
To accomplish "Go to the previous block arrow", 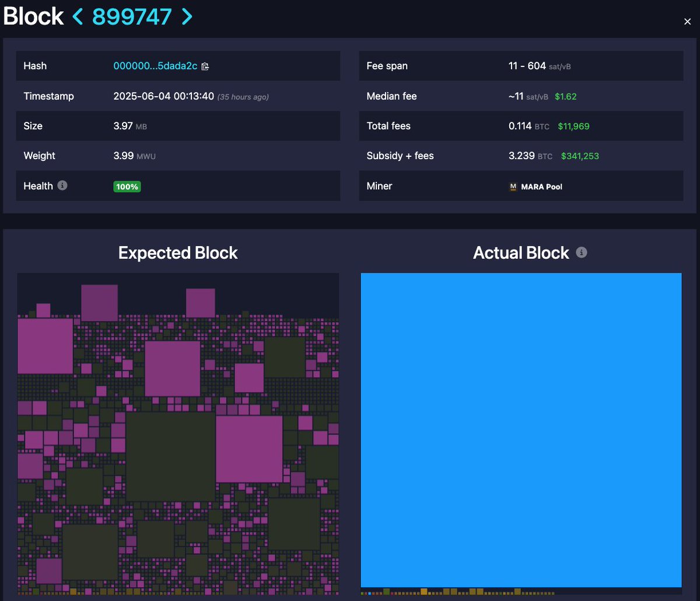I will pyautogui.click(x=78, y=16).
